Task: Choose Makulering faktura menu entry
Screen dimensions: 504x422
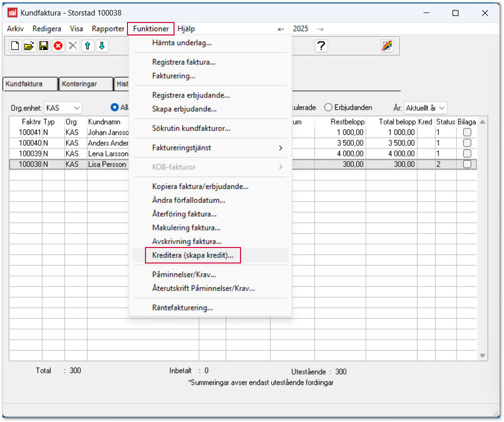Action: point(210,228)
